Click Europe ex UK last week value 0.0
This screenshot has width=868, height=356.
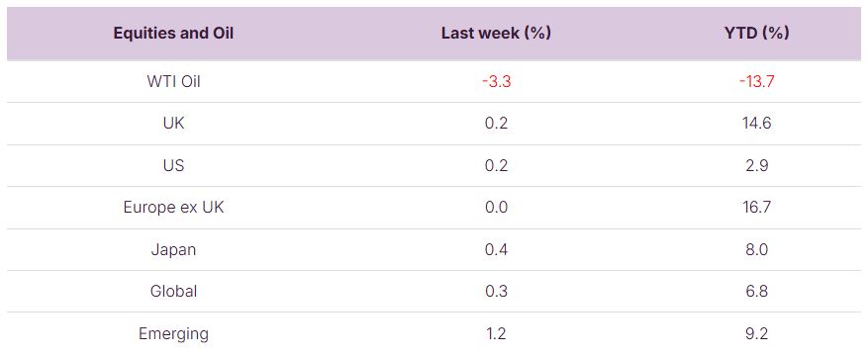496,208
